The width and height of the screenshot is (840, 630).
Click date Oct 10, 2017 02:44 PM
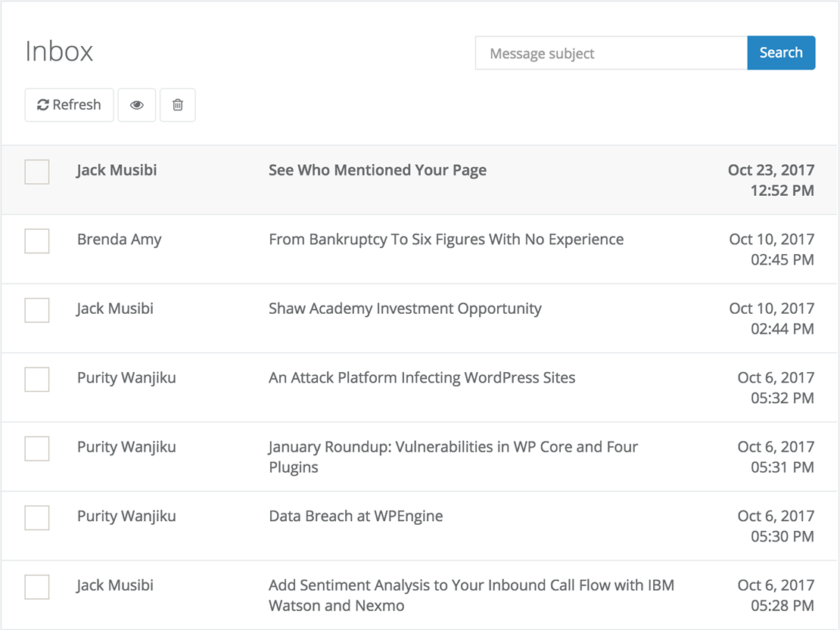point(771,318)
